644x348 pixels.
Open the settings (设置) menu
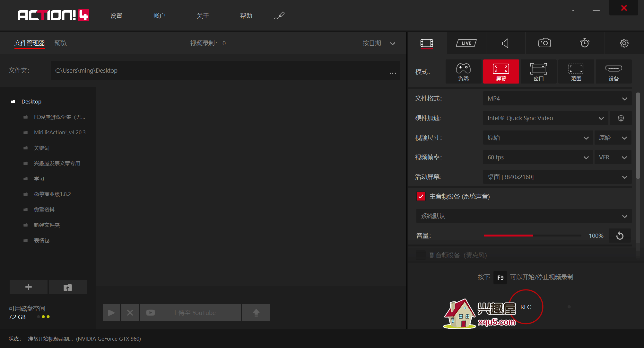(116, 16)
